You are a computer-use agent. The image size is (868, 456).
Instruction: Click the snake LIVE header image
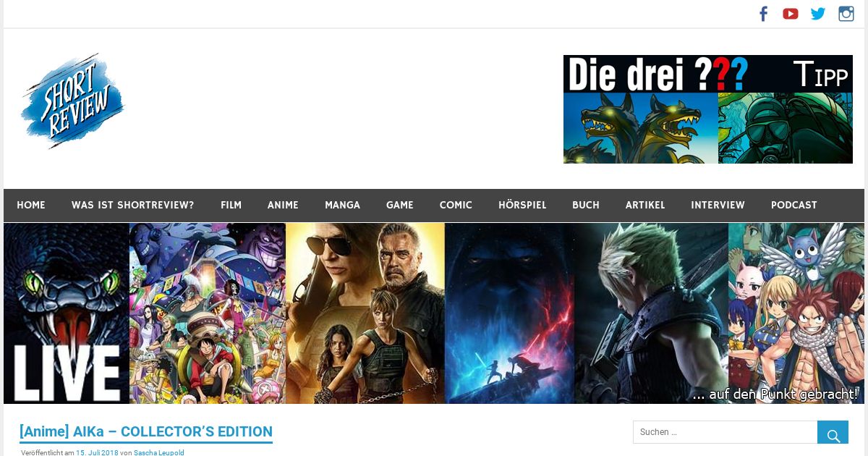[x=67, y=313]
